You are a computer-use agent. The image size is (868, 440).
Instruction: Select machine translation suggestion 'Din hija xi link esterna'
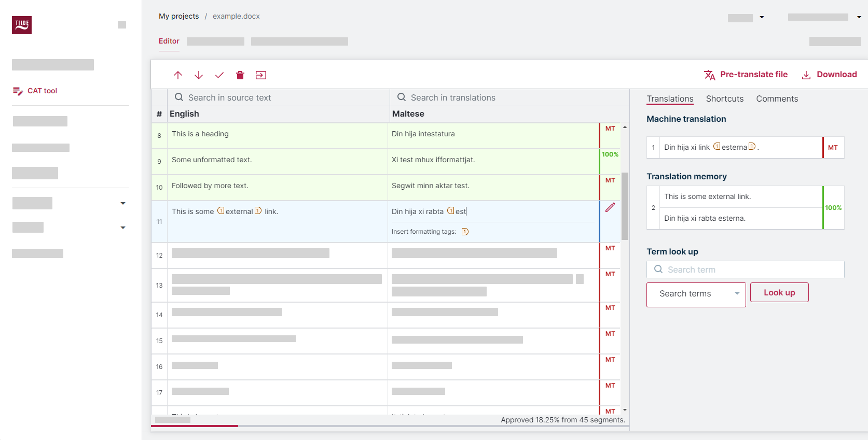coord(741,148)
